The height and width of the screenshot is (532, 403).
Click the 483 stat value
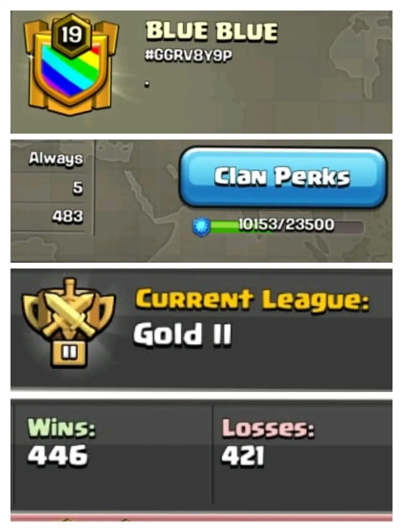point(67,216)
